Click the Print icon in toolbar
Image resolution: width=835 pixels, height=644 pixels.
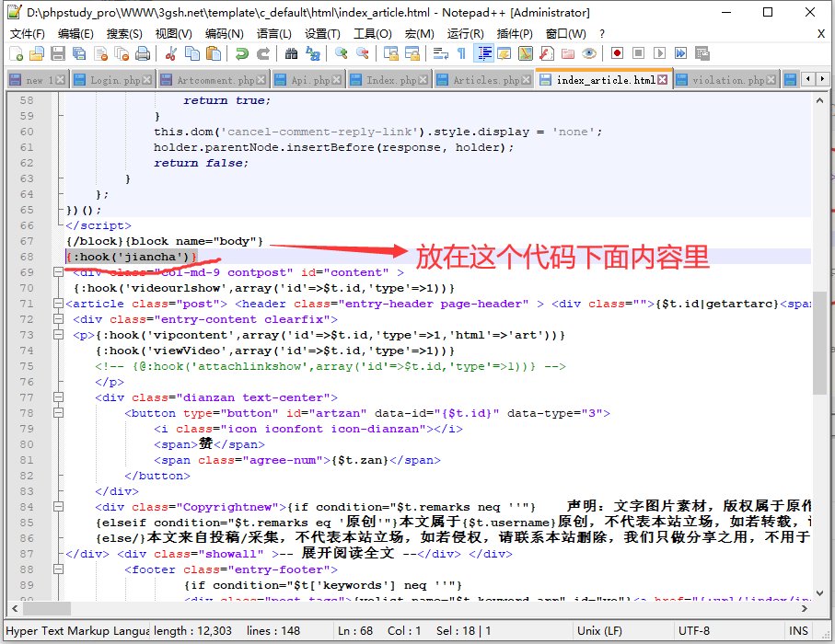pyautogui.click(x=143, y=53)
